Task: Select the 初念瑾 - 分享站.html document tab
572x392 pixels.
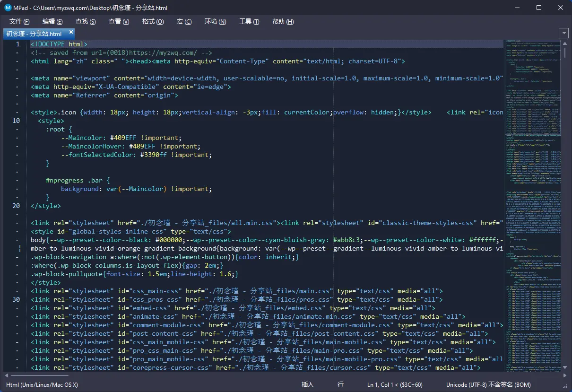Action: pyautogui.click(x=34, y=34)
